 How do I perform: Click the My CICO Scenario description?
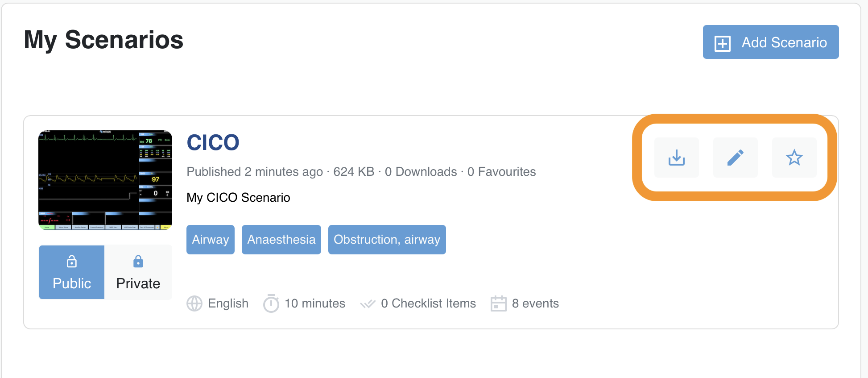pyautogui.click(x=238, y=197)
